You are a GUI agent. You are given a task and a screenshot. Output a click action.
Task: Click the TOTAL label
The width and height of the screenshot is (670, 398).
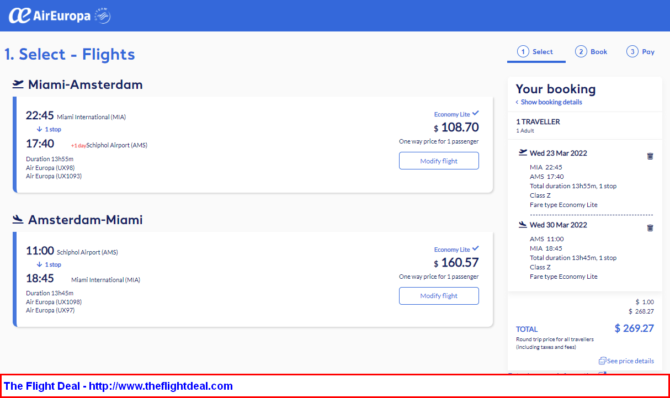coord(527,329)
